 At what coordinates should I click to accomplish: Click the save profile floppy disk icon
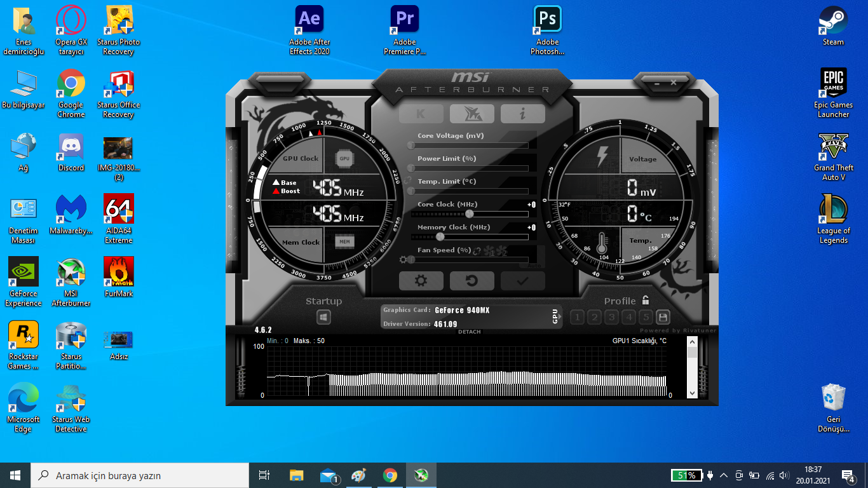[x=663, y=317]
